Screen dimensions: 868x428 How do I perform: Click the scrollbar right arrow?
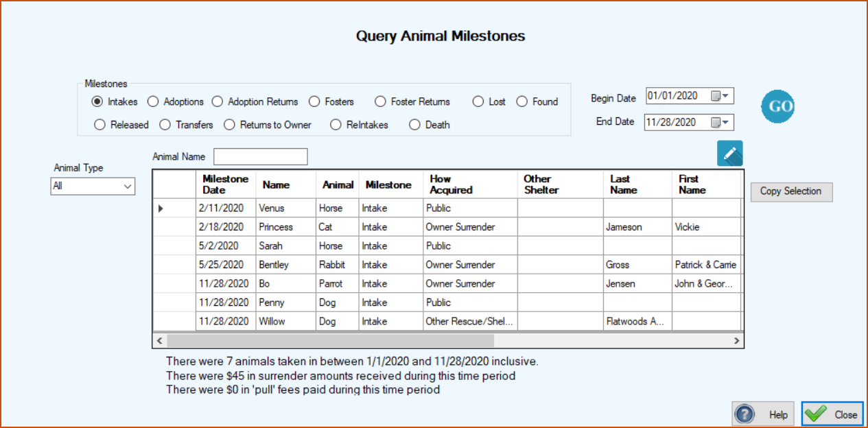736,340
